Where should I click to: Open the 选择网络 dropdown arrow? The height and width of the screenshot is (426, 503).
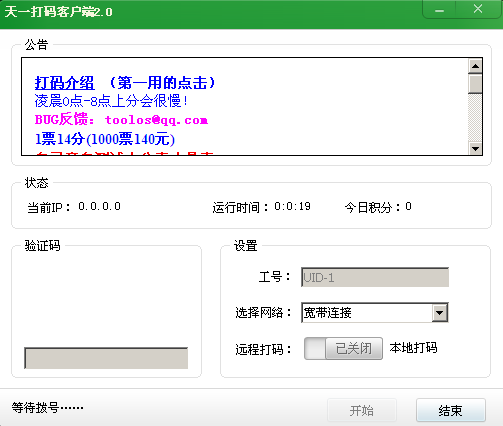click(x=440, y=313)
